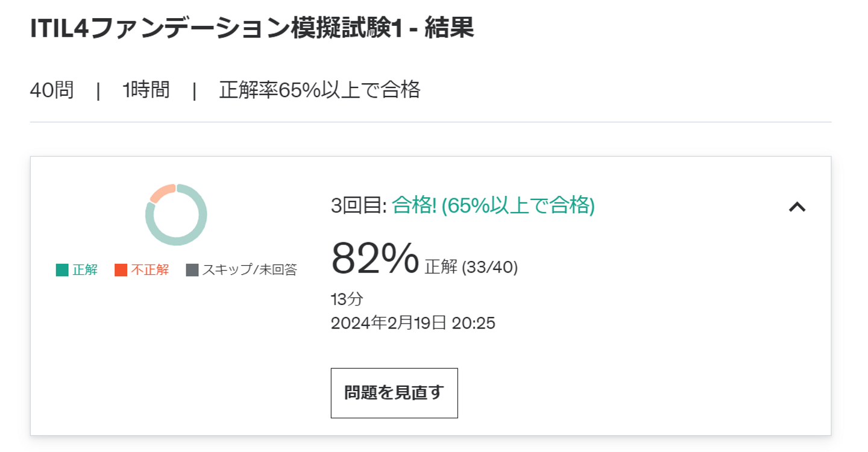Click the 正解 (33/40) score text

point(471,267)
